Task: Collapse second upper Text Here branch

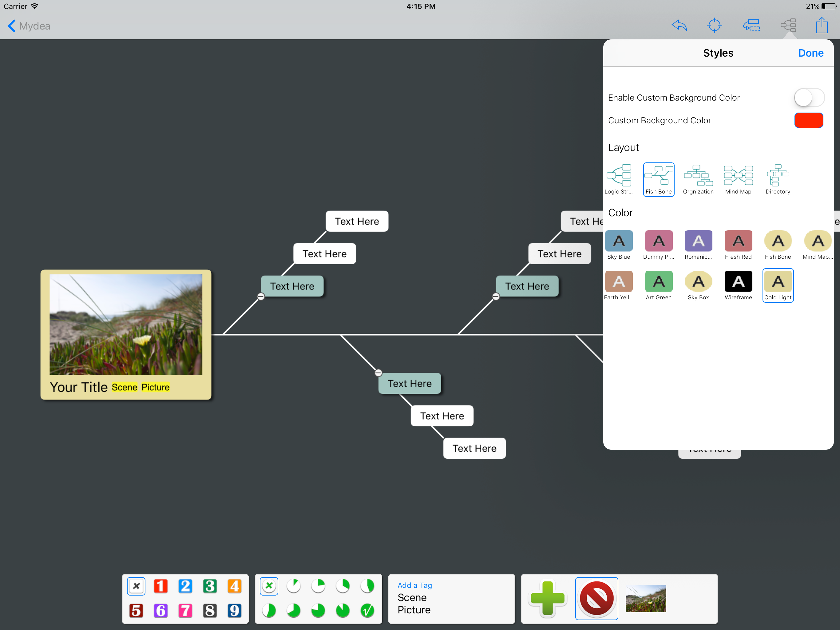Action: point(496,296)
